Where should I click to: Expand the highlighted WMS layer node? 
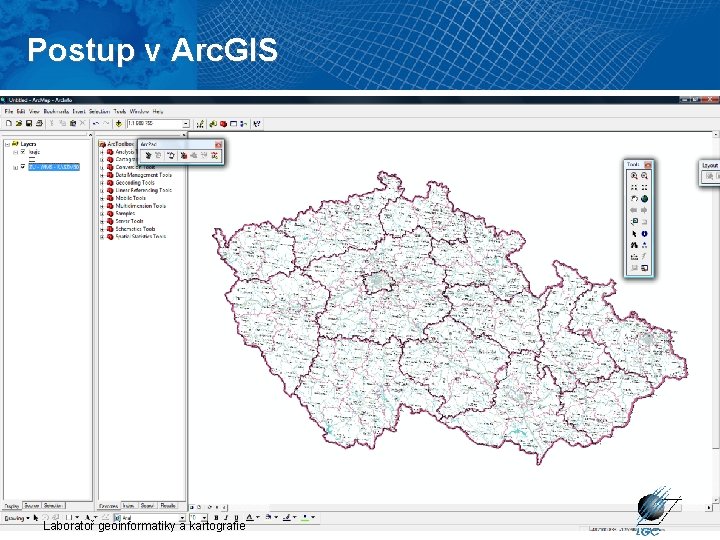pos(15,168)
